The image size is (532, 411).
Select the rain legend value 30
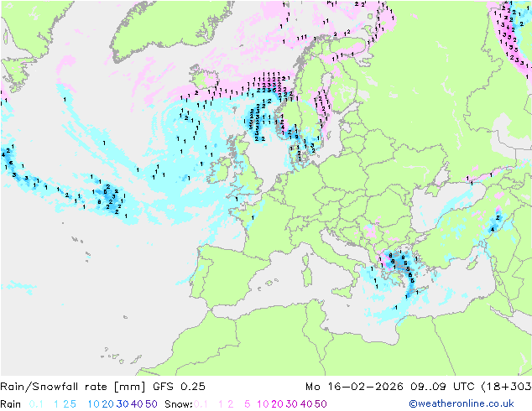click(x=123, y=404)
